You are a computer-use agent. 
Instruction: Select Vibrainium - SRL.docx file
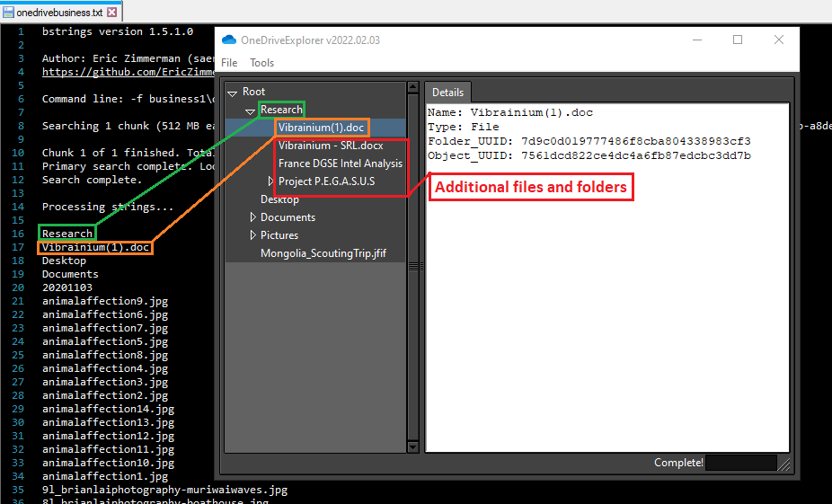pos(331,146)
